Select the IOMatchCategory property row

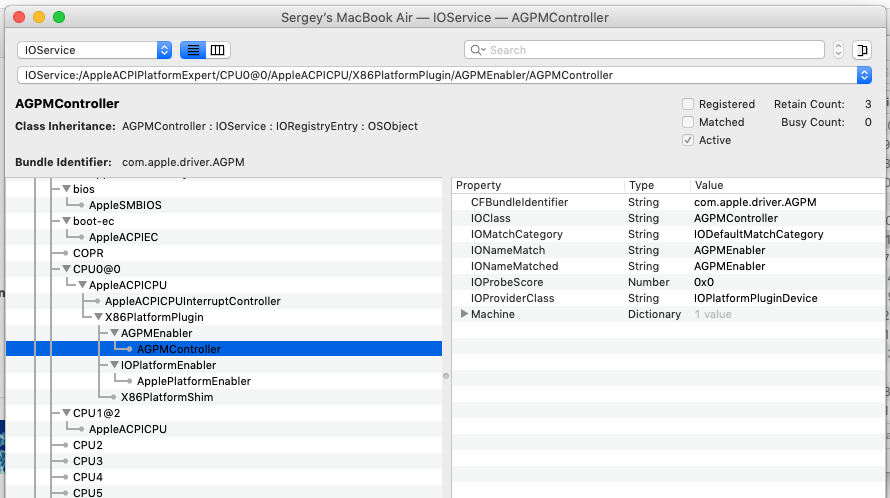[x=668, y=234]
